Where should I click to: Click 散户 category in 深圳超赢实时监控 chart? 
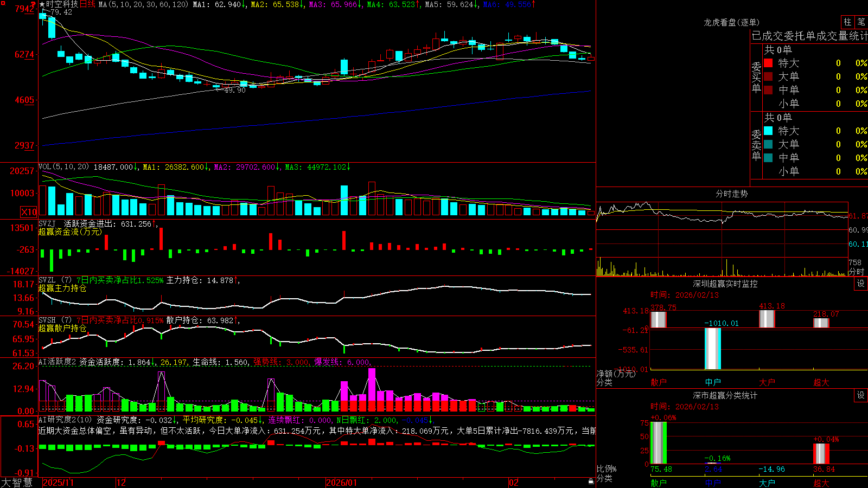(659, 382)
